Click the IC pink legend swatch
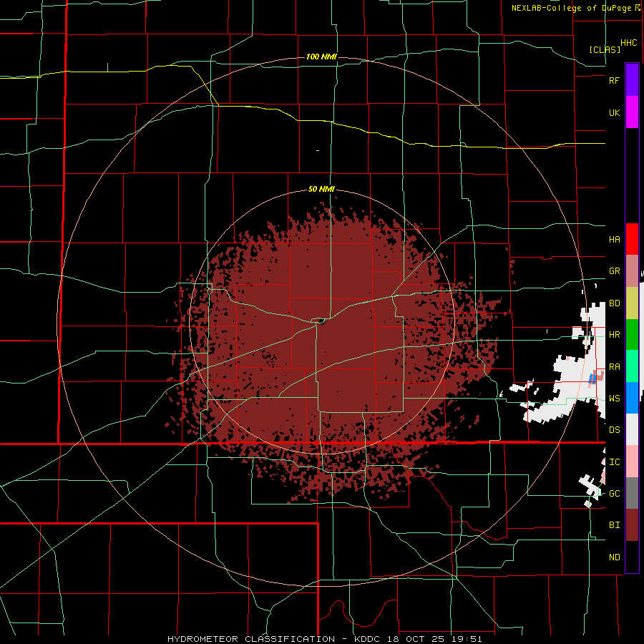644x644 pixels. pyautogui.click(x=632, y=462)
